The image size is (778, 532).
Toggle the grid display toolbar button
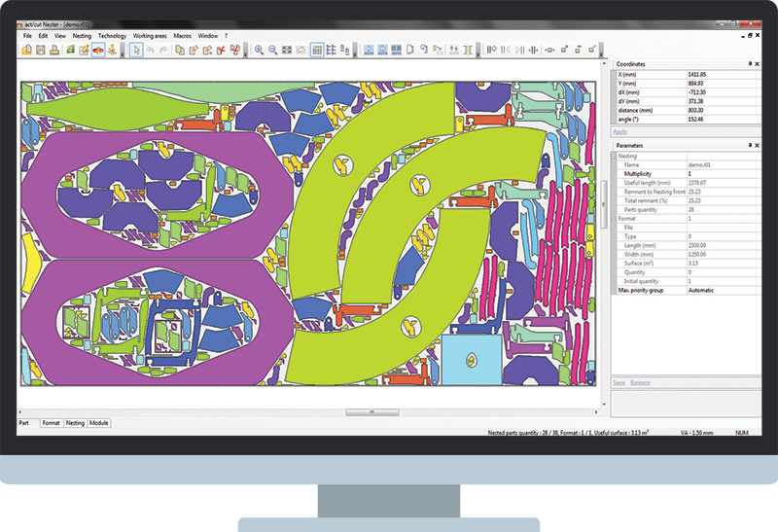click(x=317, y=50)
